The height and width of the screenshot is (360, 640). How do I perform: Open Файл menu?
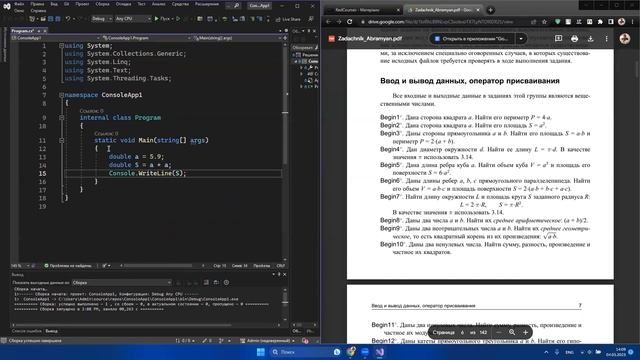point(19,4)
